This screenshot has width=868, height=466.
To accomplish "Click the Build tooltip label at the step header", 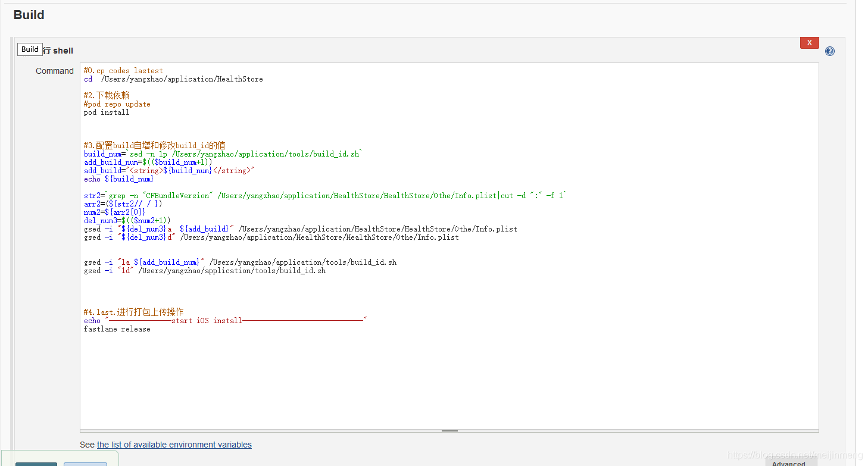I will (30, 49).
